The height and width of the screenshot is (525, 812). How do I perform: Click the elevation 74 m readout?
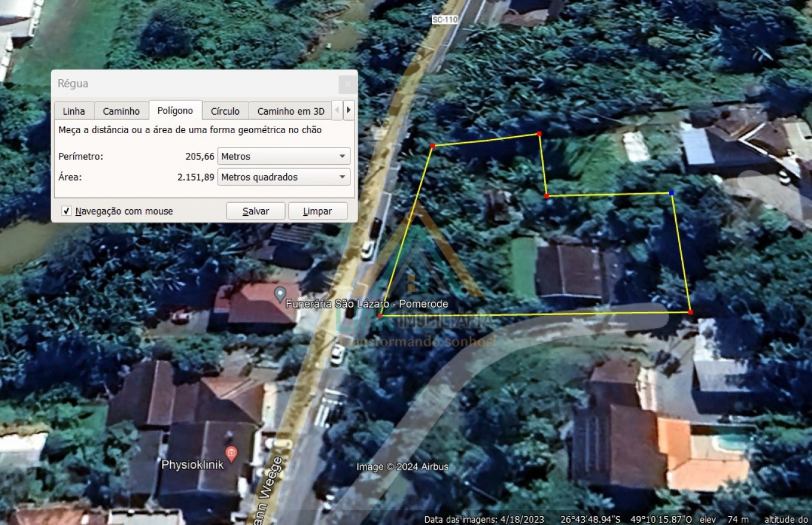pyautogui.click(x=738, y=519)
